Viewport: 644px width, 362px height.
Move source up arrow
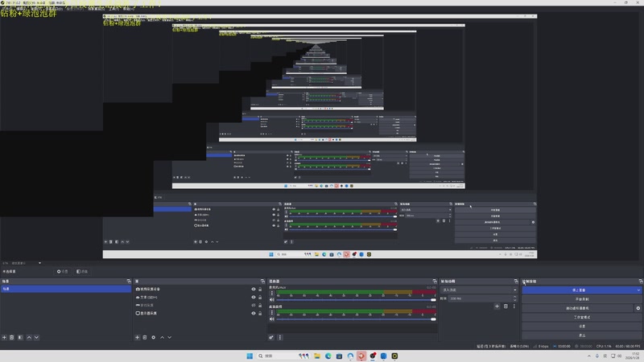coord(162,337)
